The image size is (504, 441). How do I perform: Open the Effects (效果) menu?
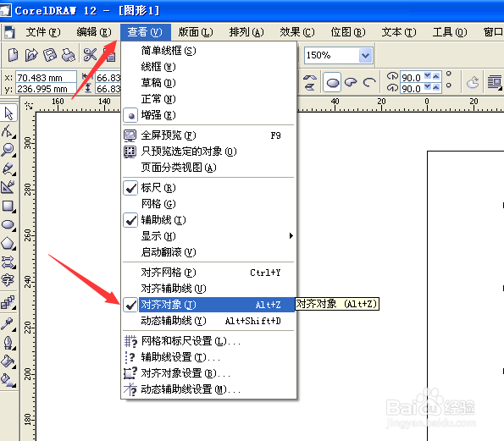coord(297,32)
